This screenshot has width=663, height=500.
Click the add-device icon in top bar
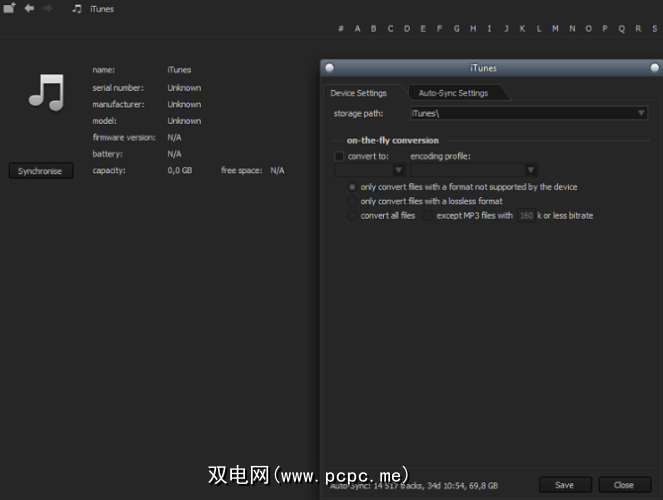pos(9,8)
